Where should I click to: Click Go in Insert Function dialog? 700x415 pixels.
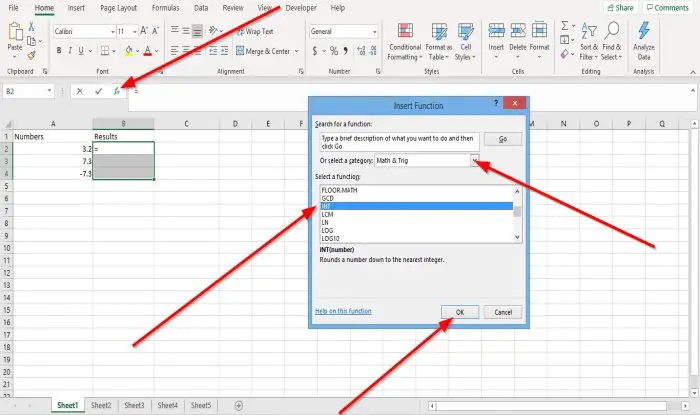coord(503,139)
